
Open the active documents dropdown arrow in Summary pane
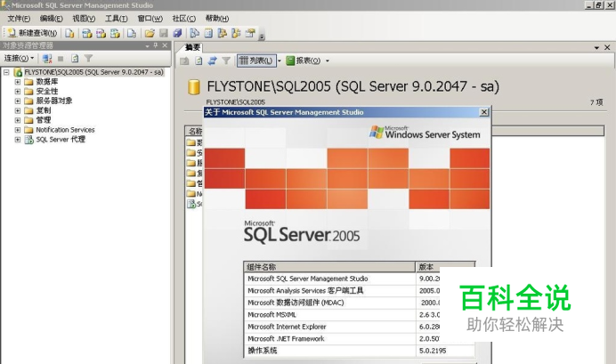click(596, 47)
